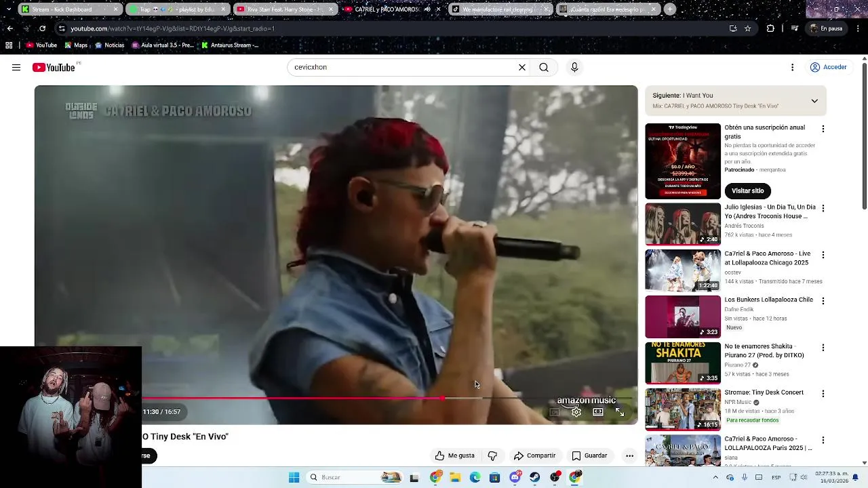Open Ca7riel & Paco Amoroso Lollapalooza Chicago title
868x488 pixels.
pyautogui.click(x=768, y=258)
